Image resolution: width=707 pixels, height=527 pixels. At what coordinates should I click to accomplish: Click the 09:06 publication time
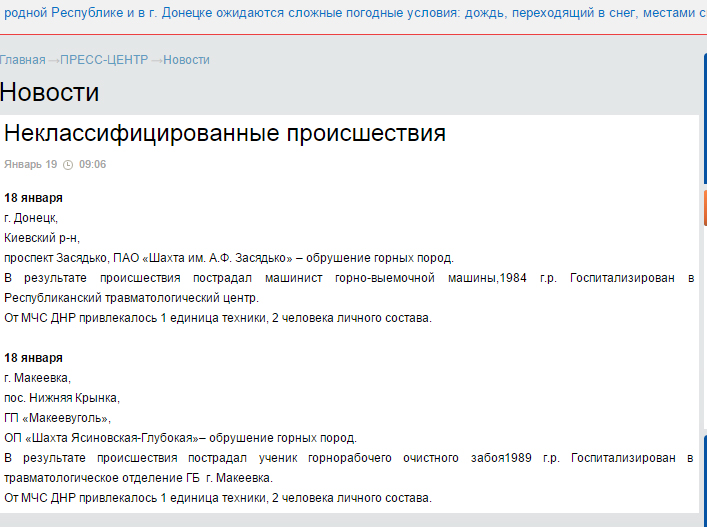click(93, 165)
